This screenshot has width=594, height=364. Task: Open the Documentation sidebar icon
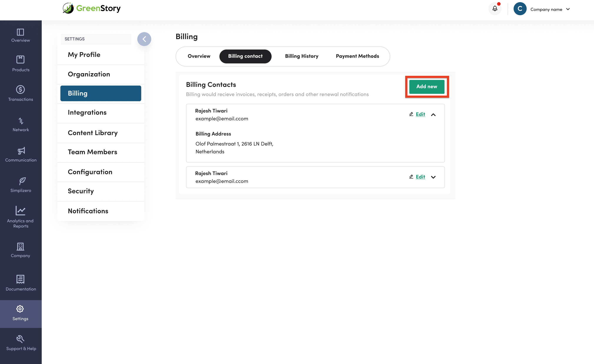point(20,279)
